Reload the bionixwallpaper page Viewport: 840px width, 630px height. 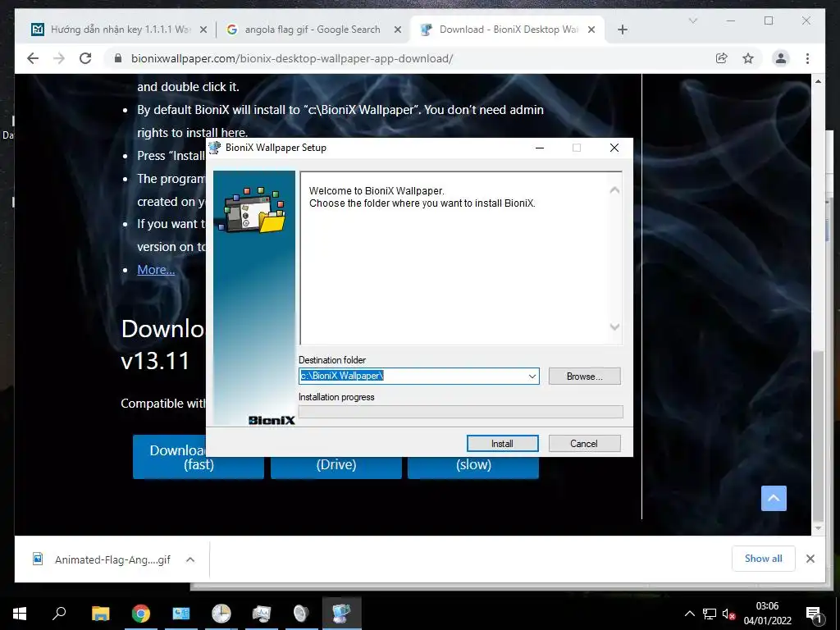(x=85, y=58)
